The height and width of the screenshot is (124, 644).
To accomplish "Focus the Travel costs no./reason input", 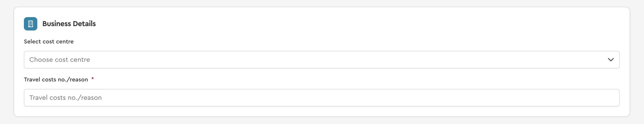I will click(x=322, y=98).
